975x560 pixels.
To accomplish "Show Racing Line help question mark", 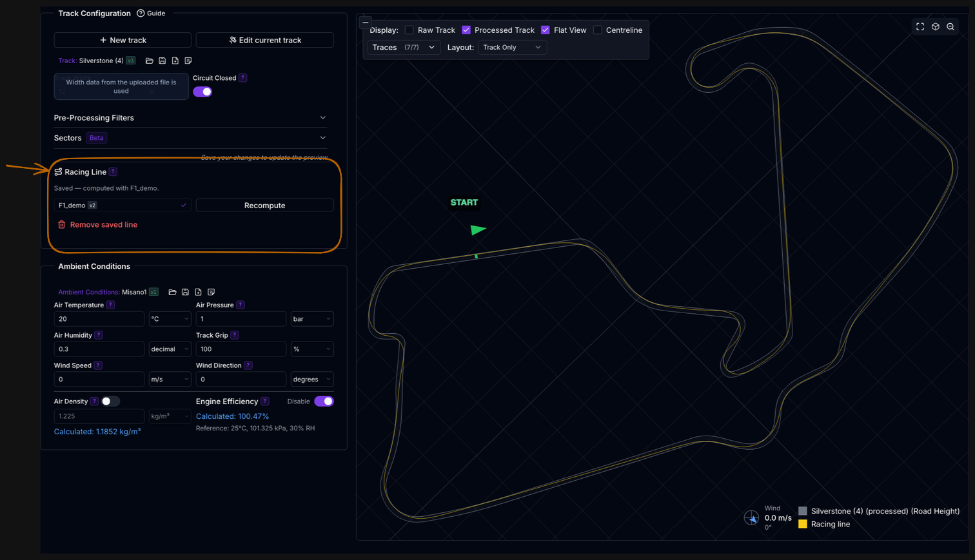I will [113, 172].
